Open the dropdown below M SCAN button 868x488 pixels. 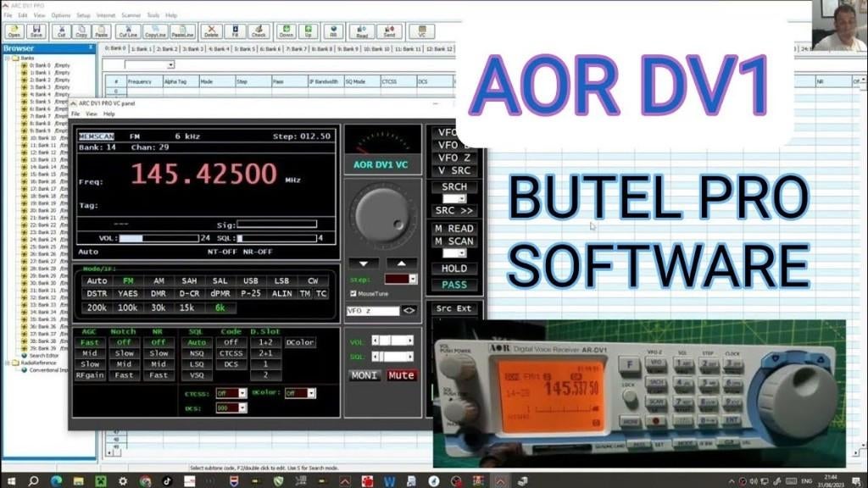tap(462, 253)
